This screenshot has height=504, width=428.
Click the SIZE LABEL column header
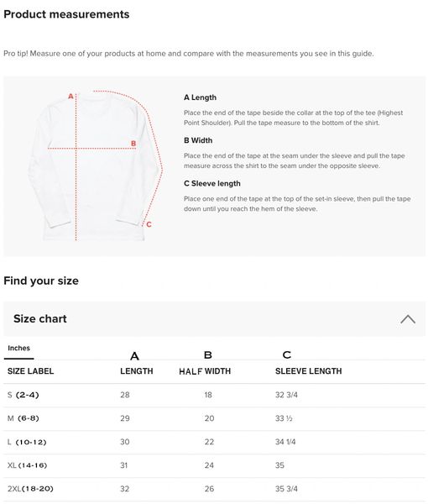30,371
